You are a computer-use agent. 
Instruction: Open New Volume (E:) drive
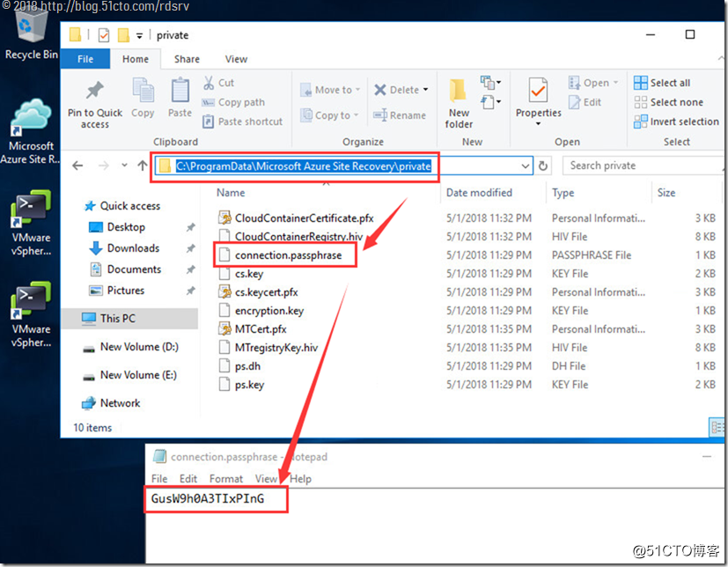pos(129,375)
